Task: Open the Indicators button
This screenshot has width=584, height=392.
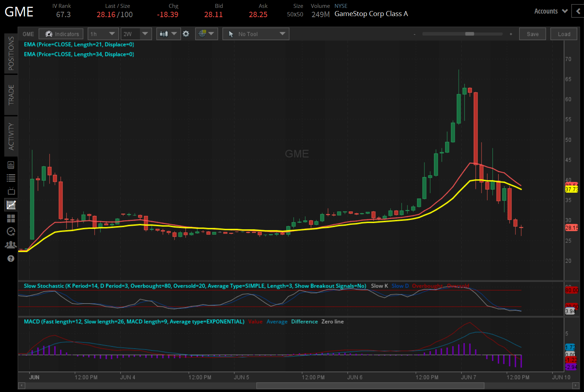Action: pos(61,34)
